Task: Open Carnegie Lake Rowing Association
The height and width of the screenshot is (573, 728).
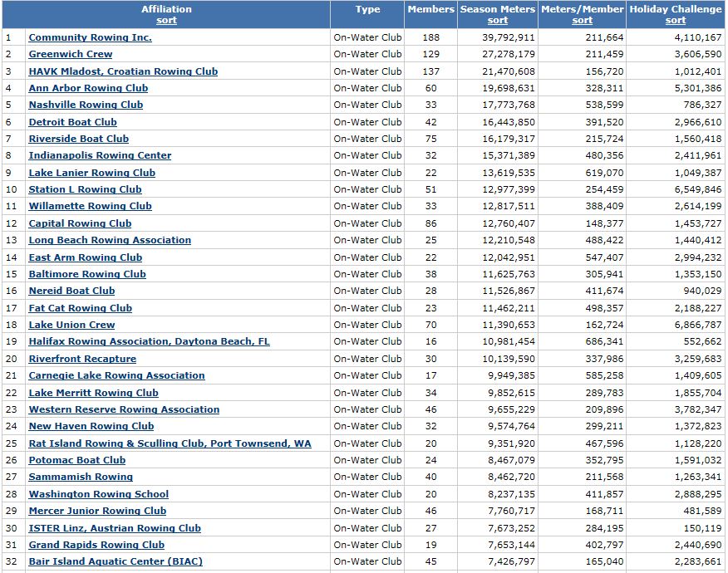Action: 116,375
